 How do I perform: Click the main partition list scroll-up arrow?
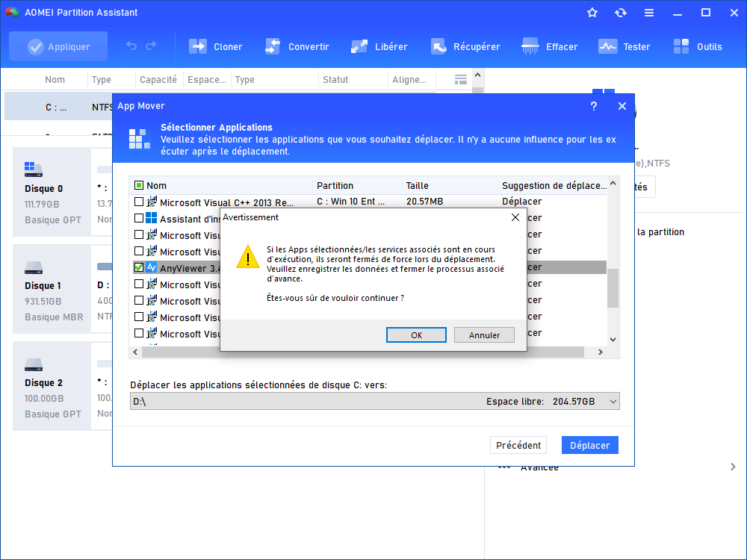pyautogui.click(x=478, y=75)
